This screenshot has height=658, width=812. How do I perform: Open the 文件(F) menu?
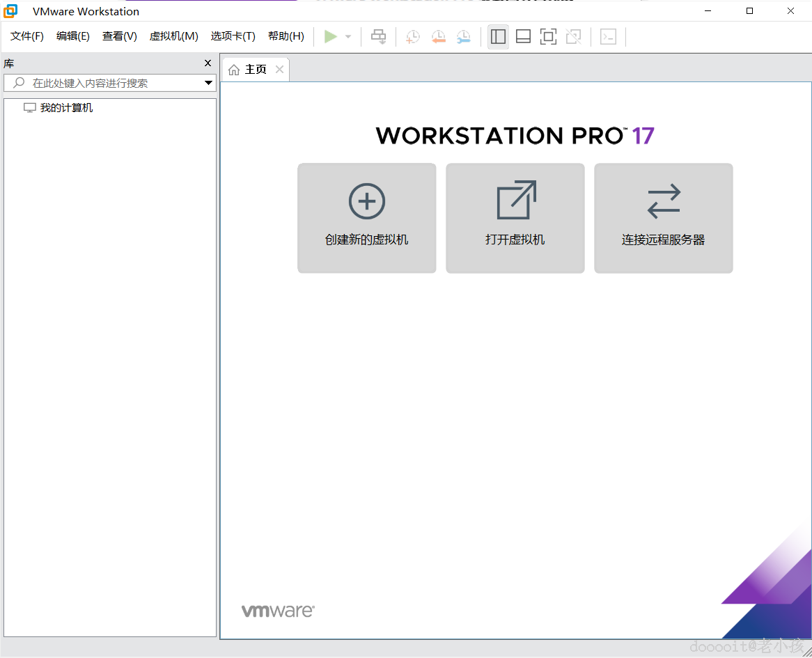tap(27, 36)
